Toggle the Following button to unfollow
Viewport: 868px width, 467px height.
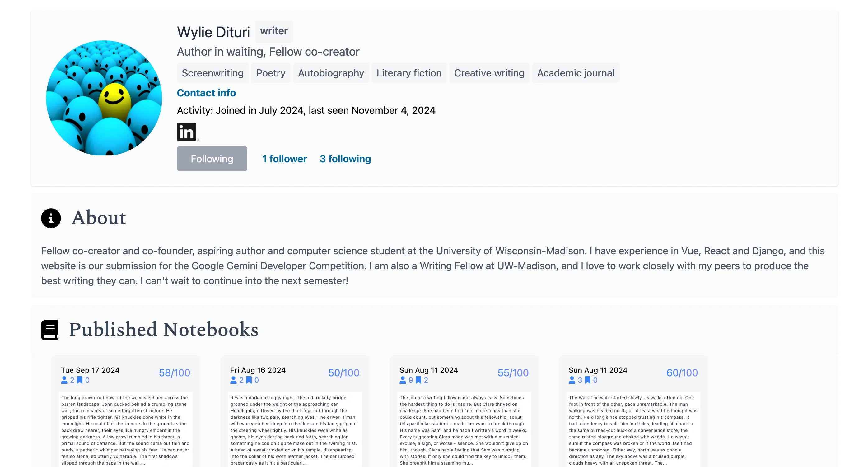(212, 159)
